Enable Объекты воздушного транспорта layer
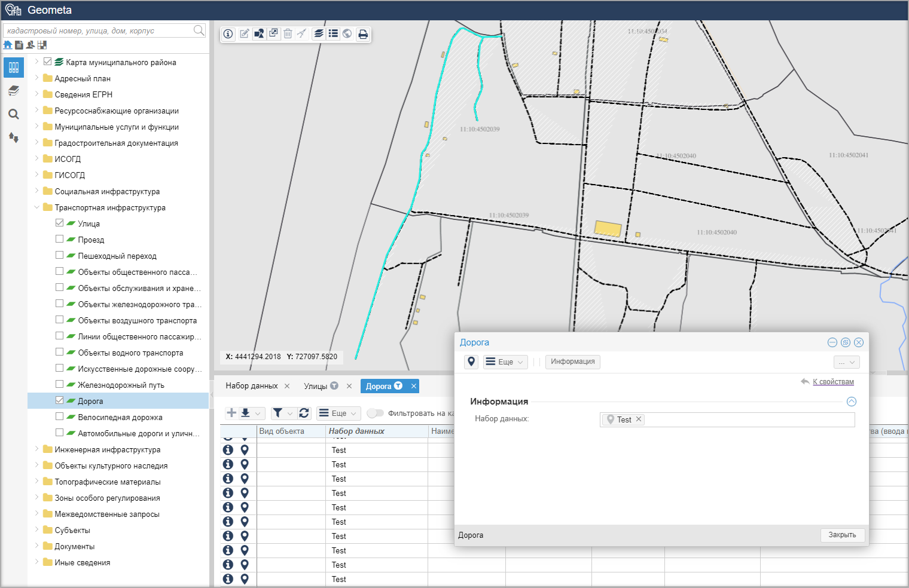909x588 pixels. 59,320
